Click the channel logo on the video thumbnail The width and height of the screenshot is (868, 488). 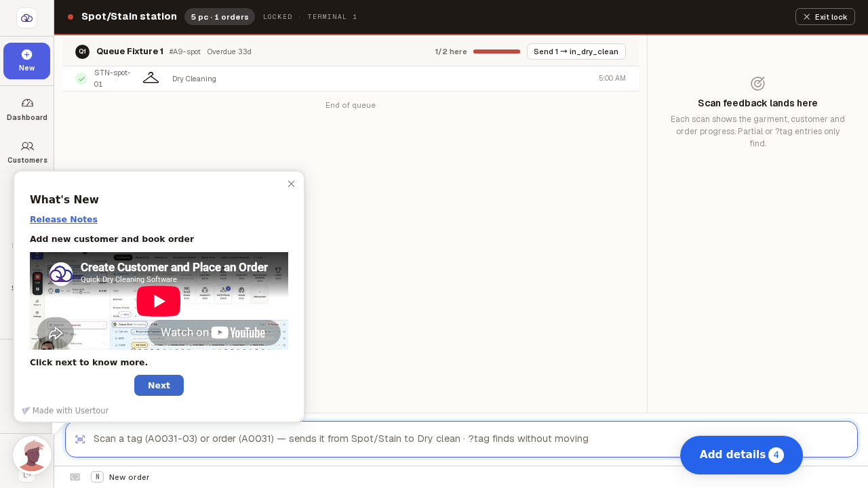pos(61,274)
